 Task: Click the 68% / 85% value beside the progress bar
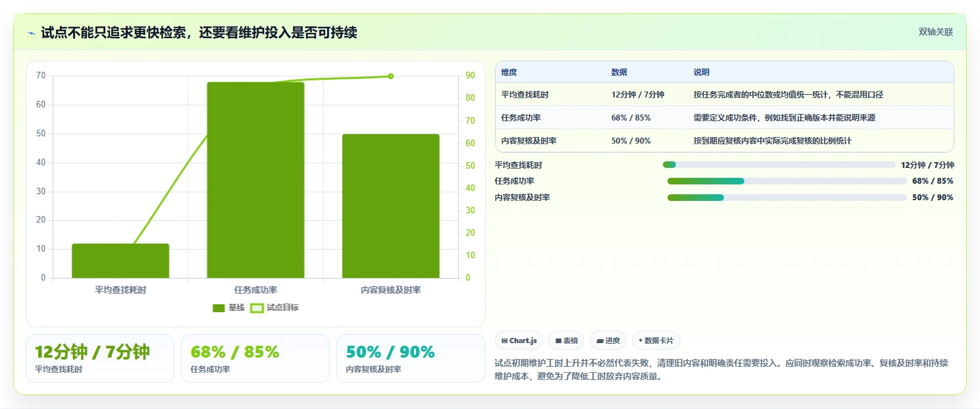[933, 181]
